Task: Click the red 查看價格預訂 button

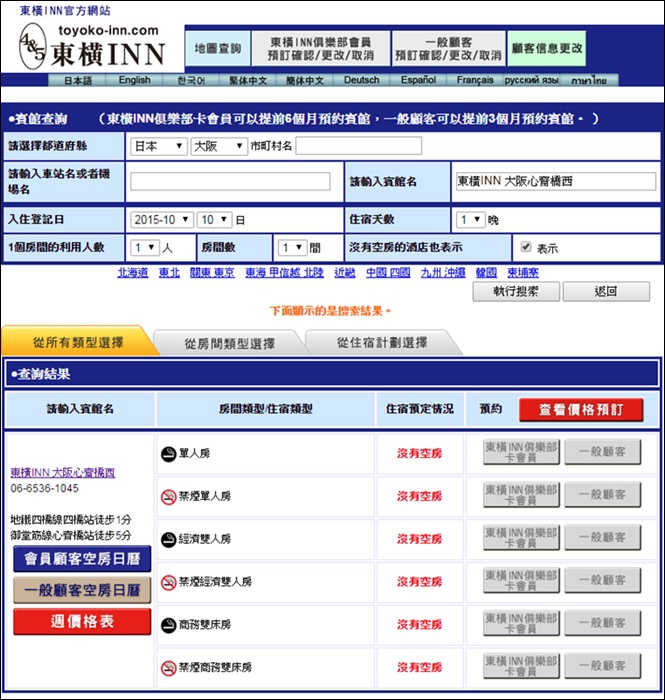Action: point(581,409)
